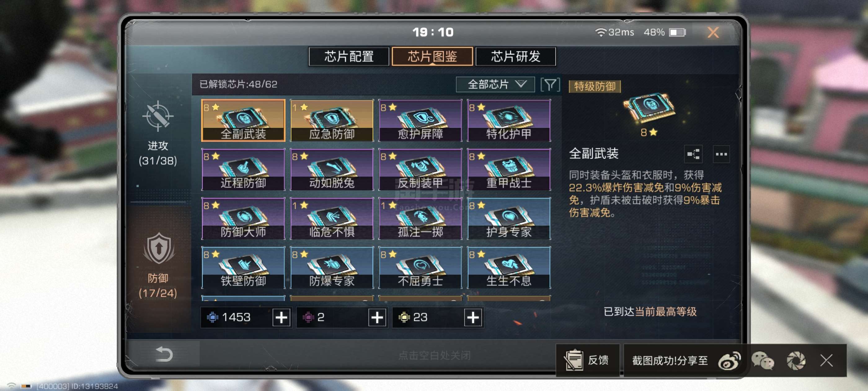Viewport: 868px width, 391px height.
Task: Share via the aperture-shaped icon
Action: (796, 361)
